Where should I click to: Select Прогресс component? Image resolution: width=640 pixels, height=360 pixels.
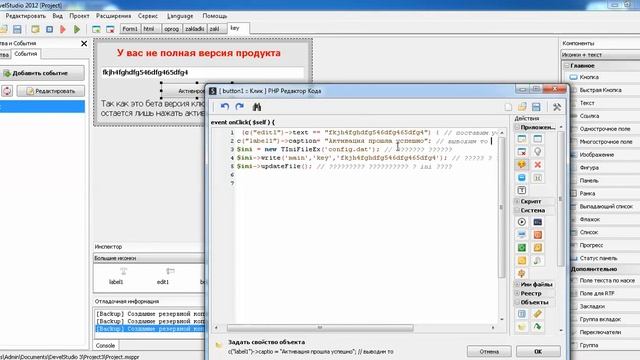[x=591, y=245]
